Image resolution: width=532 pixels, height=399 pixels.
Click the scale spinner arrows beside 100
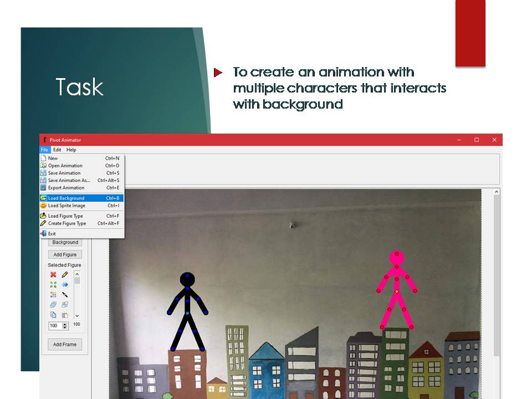point(65,326)
